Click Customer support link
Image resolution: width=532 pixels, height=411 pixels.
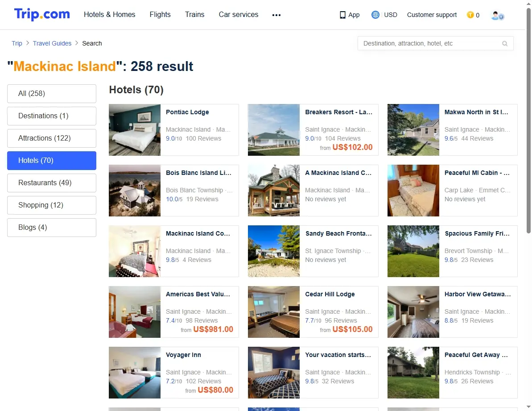(x=432, y=15)
